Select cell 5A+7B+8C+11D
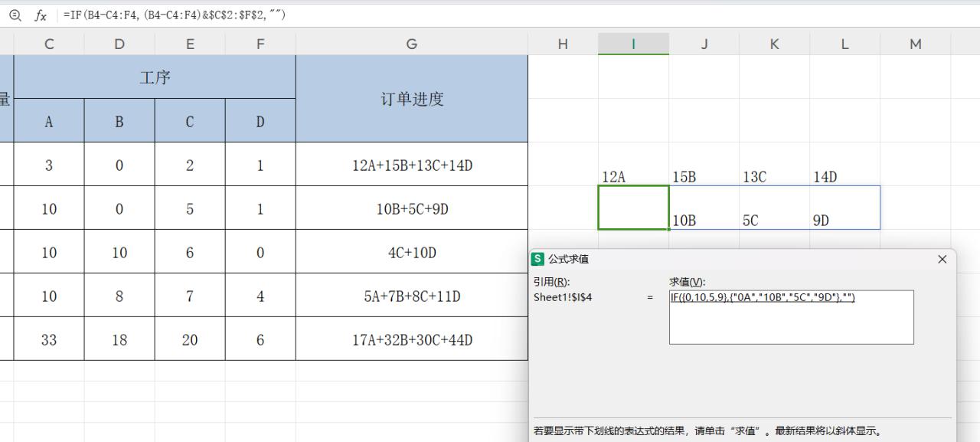Viewport: 980px width, 442px height. pos(412,296)
